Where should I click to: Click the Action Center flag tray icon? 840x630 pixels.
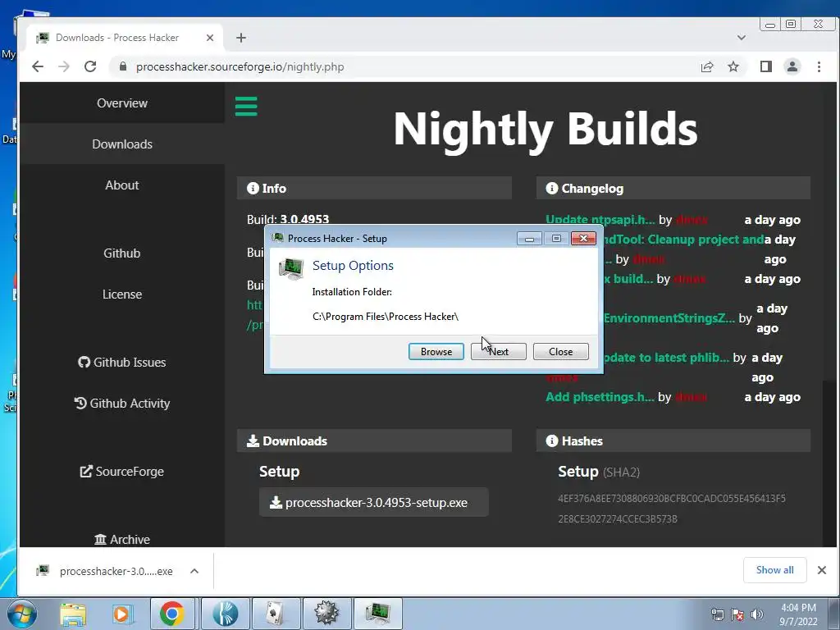pos(737,614)
